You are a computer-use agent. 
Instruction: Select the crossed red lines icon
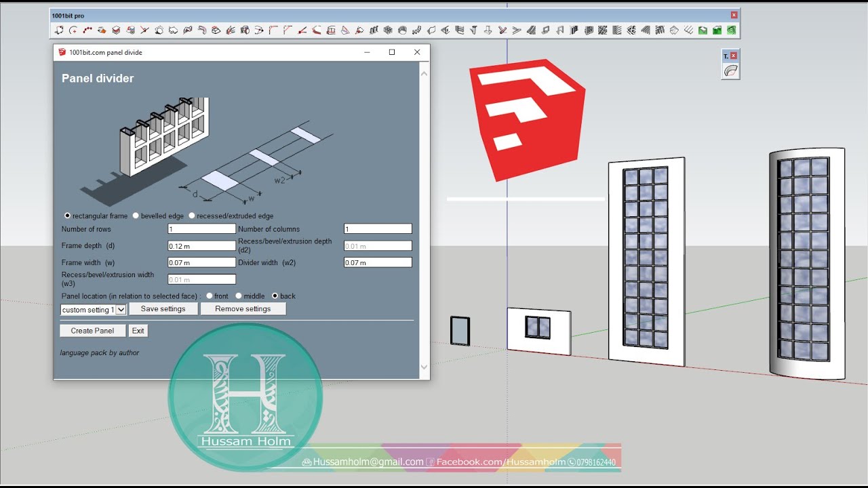pyautogui.click(x=145, y=30)
